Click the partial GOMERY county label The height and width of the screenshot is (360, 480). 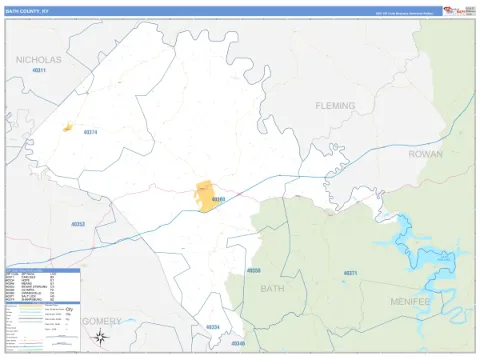(102, 321)
